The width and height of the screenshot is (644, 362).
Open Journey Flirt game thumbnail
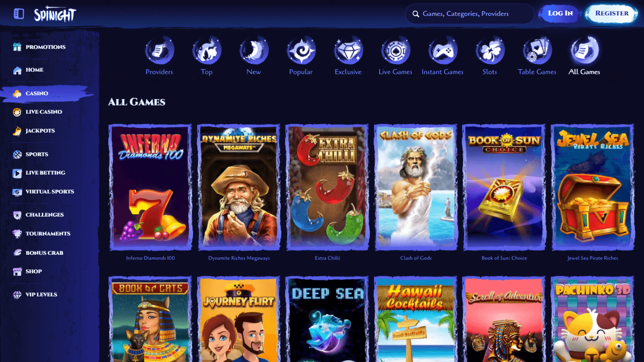click(x=239, y=319)
